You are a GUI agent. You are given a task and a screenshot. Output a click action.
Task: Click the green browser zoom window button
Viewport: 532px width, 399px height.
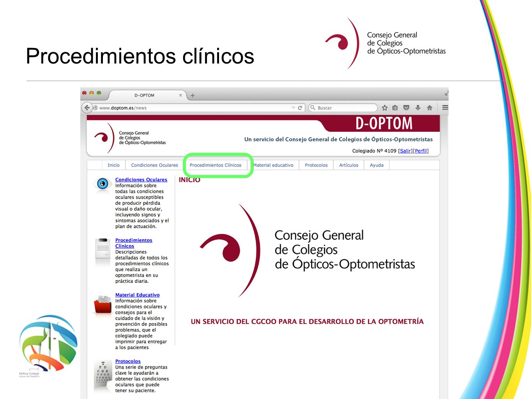(99, 93)
